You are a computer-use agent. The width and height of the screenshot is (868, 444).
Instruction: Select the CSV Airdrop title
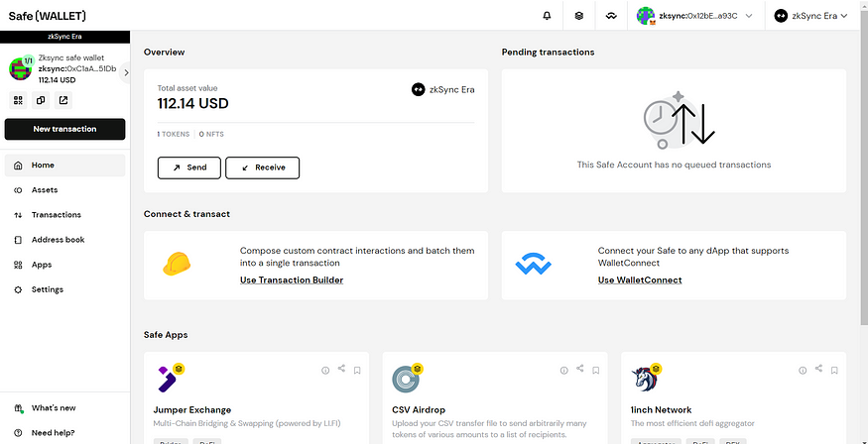click(x=419, y=410)
